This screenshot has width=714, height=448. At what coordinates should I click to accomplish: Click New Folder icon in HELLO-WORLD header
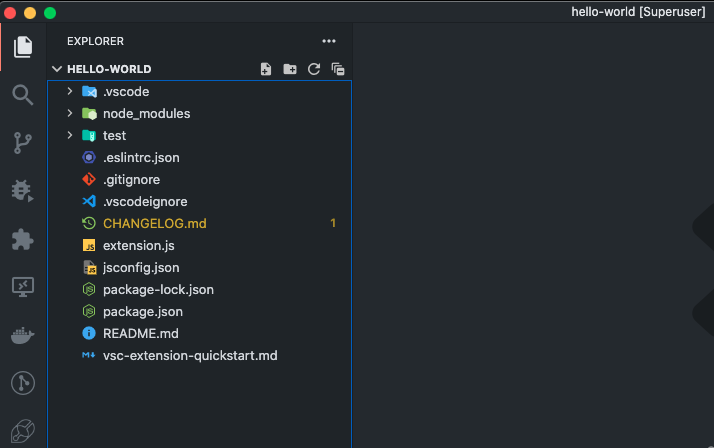(290, 69)
